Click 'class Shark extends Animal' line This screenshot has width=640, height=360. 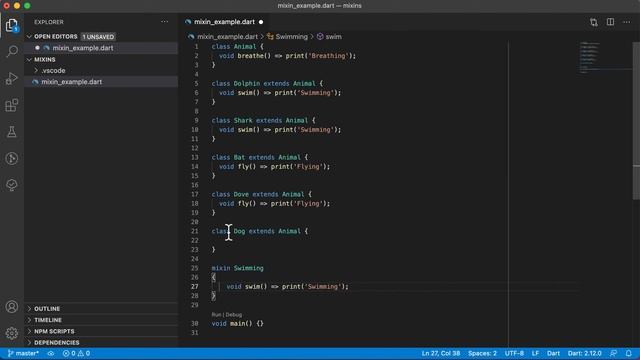(263, 120)
